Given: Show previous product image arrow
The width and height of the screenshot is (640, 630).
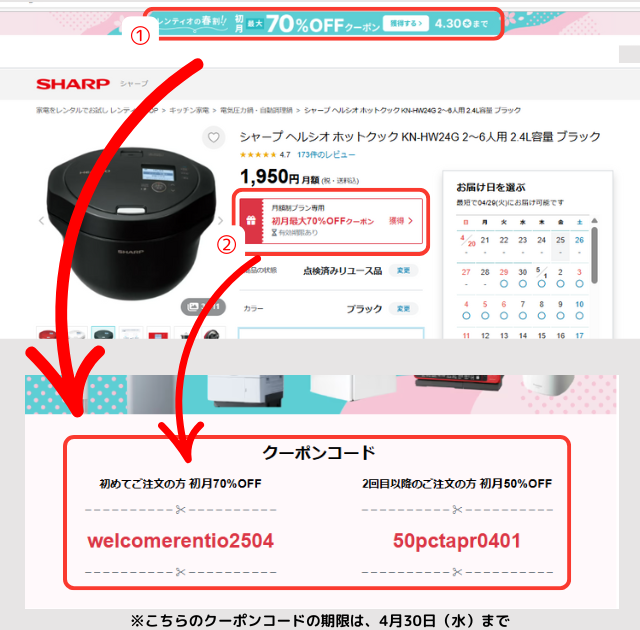Looking at the screenshot, I should click(41, 221).
